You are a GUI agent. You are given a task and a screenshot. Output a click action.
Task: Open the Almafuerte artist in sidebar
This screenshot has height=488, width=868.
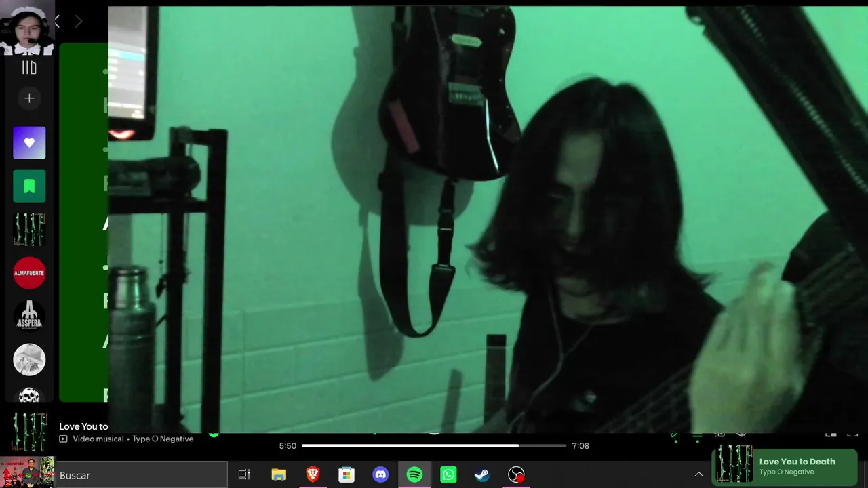click(x=29, y=273)
